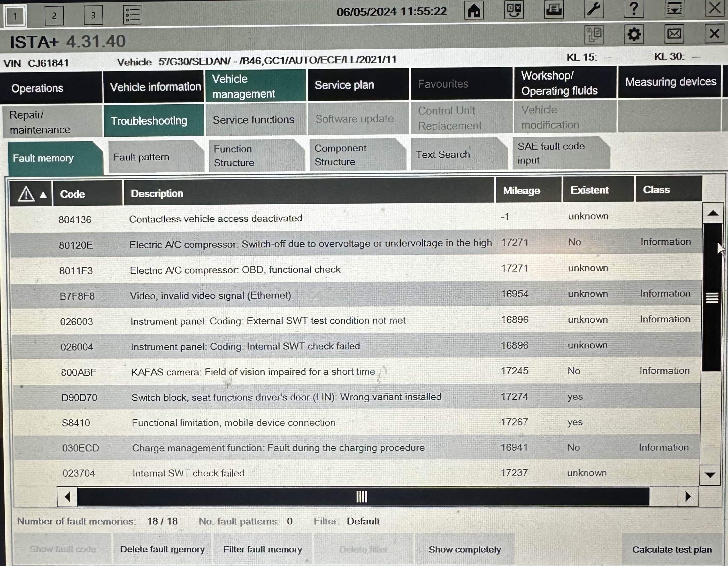The height and width of the screenshot is (566, 728).
Task: Click the gear settings icon
Action: pos(634,34)
